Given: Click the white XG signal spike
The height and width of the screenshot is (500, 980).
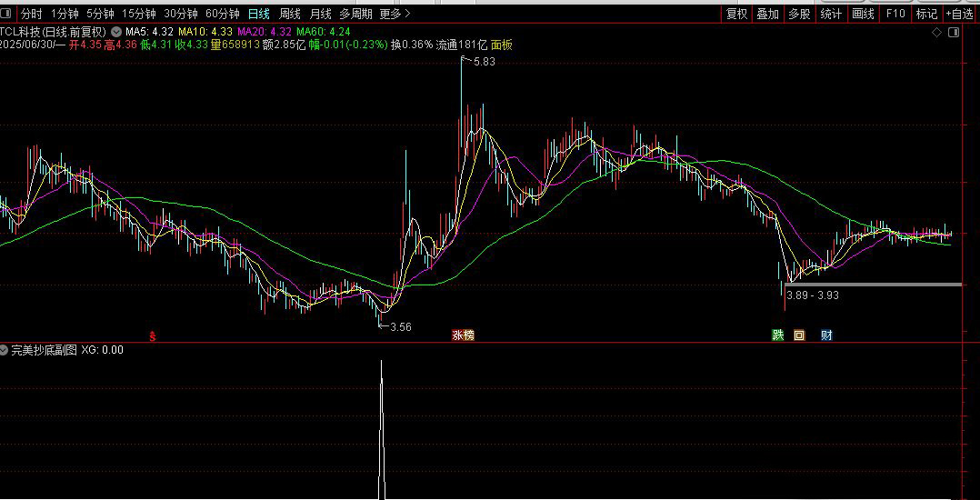Looking at the screenshot, I should (x=382, y=430).
